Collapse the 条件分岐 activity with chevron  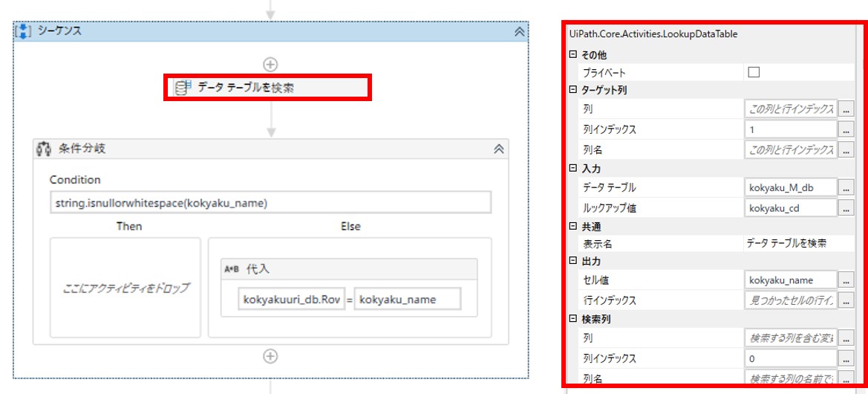pyautogui.click(x=499, y=149)
